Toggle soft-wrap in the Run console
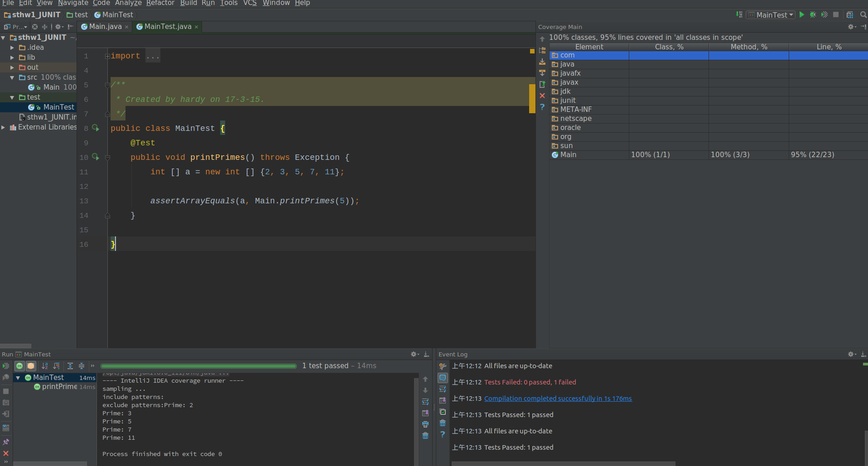Viewport: 868px width, 466px height. 425,402
